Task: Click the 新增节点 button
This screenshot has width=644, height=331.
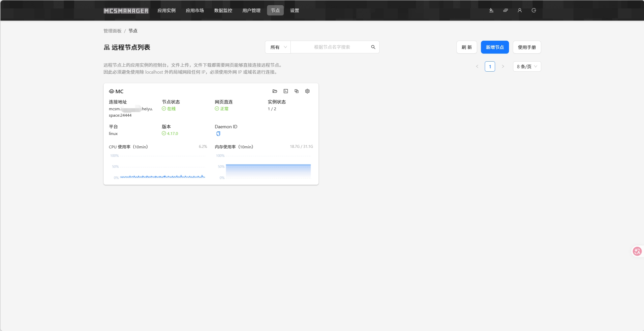Action: tap(495, 47)
